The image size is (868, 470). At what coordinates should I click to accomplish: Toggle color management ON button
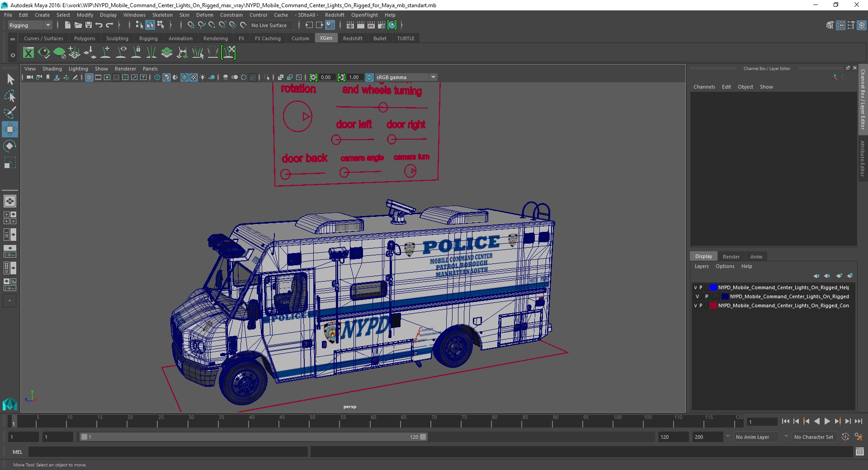click(369, 77)
